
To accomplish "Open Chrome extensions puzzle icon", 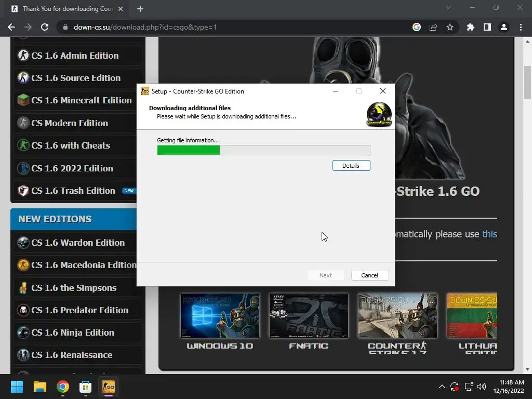I will pos(470,27).
